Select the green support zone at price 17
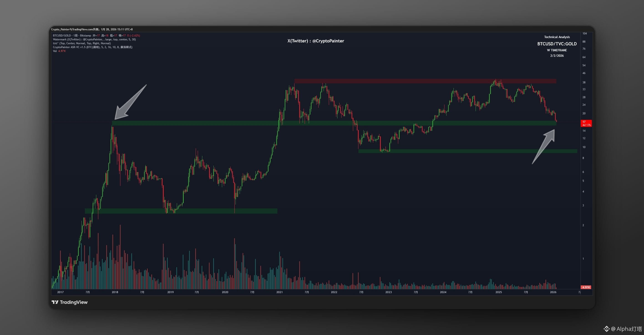This screenshot has height=335, width=644. (x=334, y=123)
